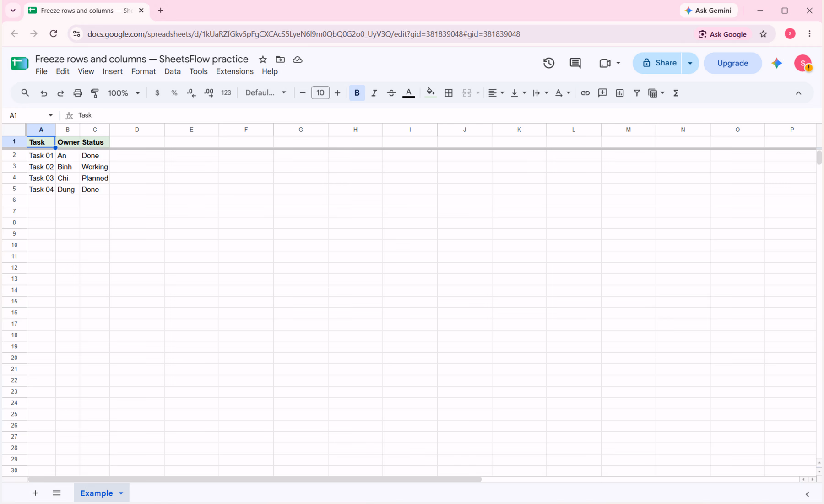Screen dimensions: 824x504
Task: Open the name box dropdown arrow
Action: (50, 115)
